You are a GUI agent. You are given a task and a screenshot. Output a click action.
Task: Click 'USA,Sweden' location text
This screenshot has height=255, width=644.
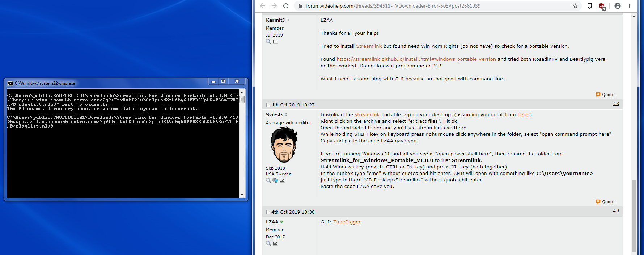pyautogui.click(x=279, y=174)
